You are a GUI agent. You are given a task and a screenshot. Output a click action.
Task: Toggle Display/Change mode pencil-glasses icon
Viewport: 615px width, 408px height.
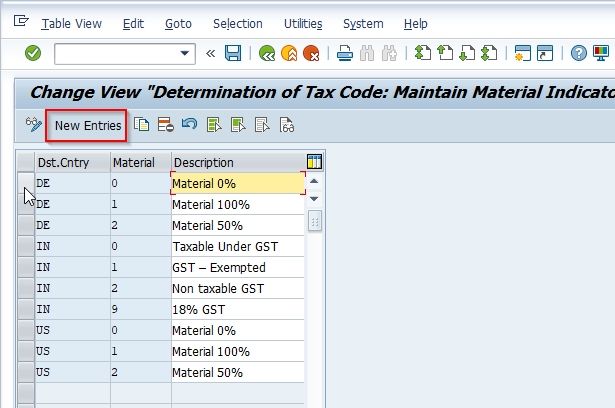pos(34,125)
